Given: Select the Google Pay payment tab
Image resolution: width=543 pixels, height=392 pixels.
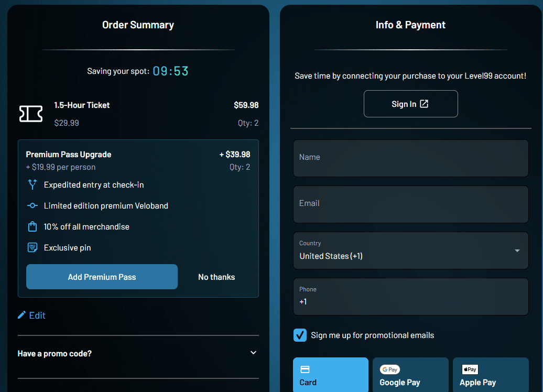Looking at the screenshot, I should 411,375.
